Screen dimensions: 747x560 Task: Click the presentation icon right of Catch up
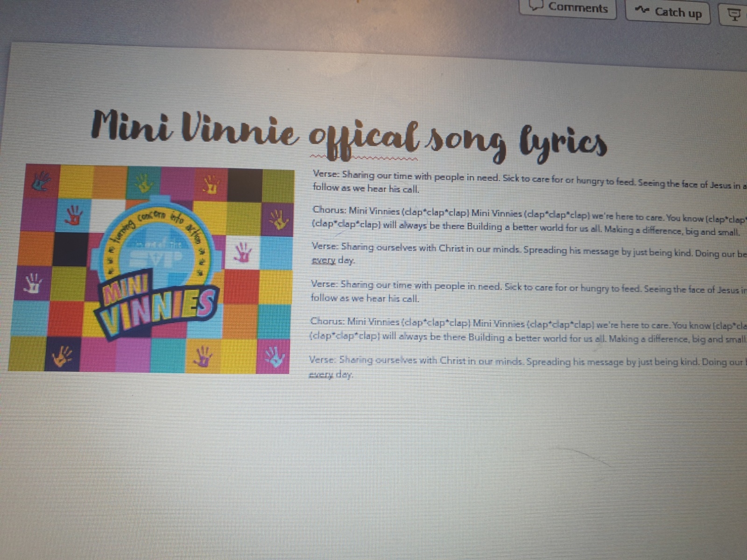(734, 15)
